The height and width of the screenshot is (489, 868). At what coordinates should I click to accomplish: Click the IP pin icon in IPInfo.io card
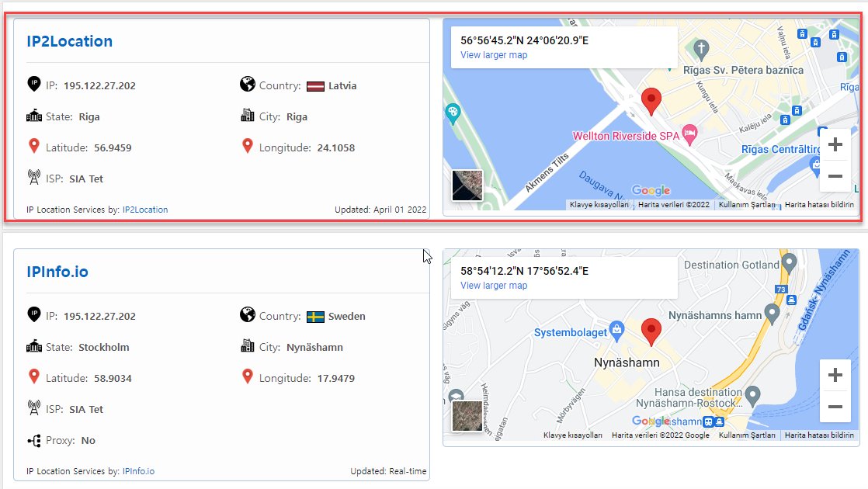pos(33,315)
